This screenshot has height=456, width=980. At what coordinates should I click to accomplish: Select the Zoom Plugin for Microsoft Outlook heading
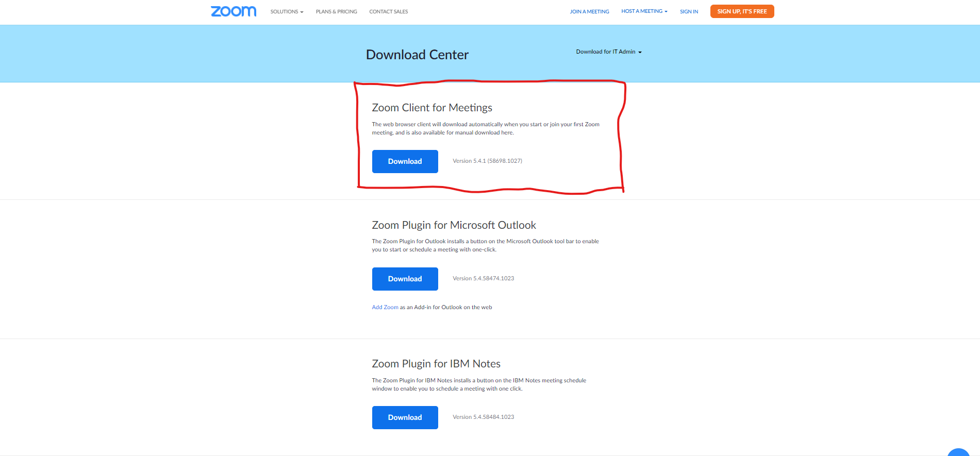point(454,225)
